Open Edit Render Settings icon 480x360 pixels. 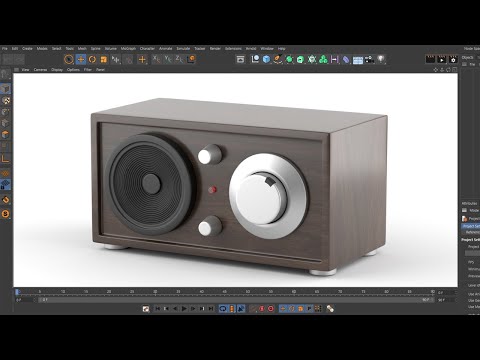pos(453,59)
